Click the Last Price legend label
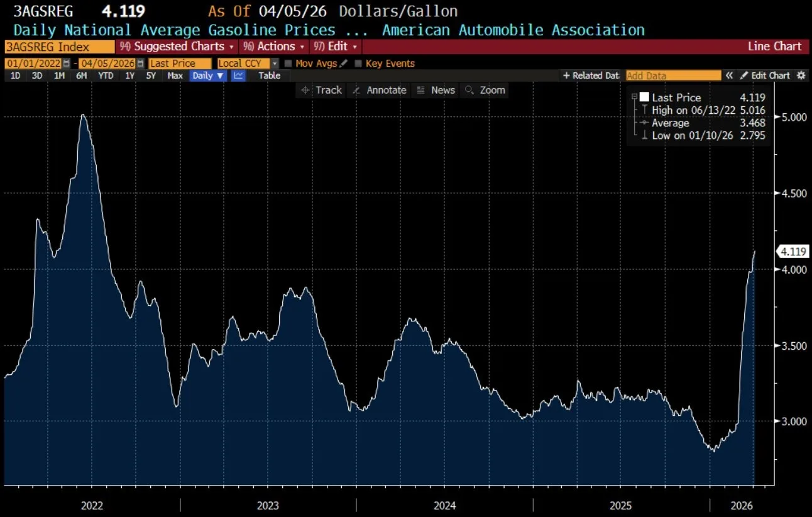Screen dimensions: 812x517 click(x=676, y=97)
